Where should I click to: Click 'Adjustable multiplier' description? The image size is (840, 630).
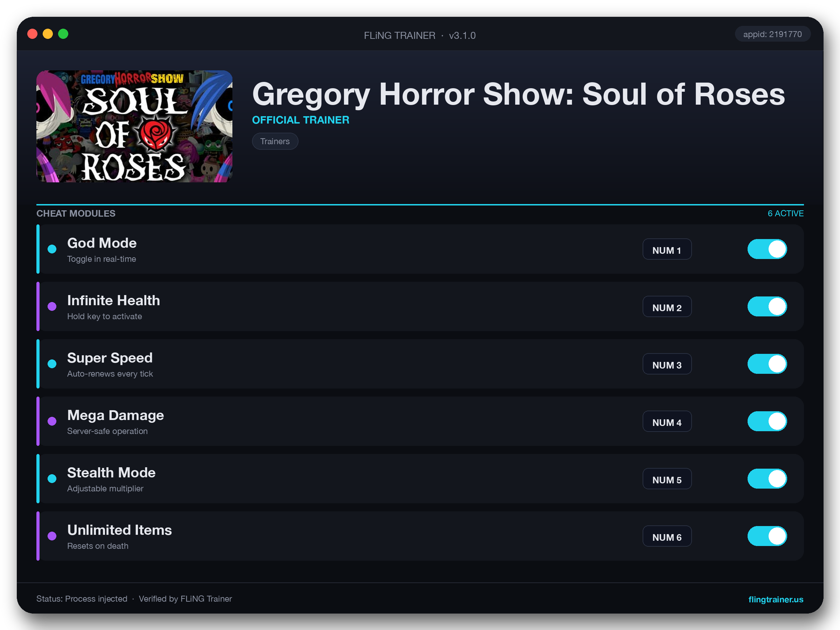pos(105,488)
